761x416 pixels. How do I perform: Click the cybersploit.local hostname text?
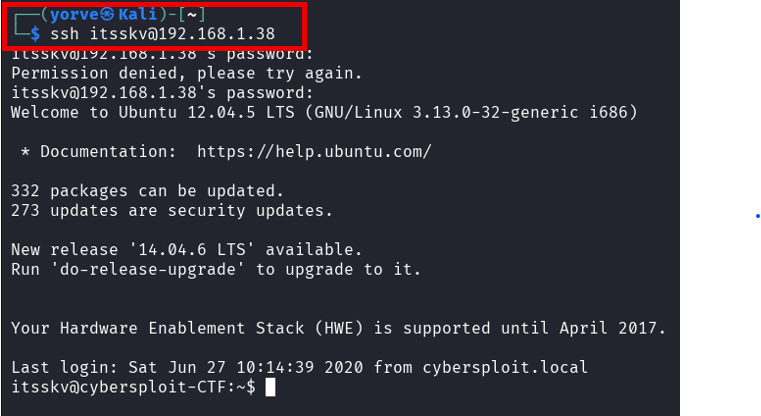tap(505, 367)
